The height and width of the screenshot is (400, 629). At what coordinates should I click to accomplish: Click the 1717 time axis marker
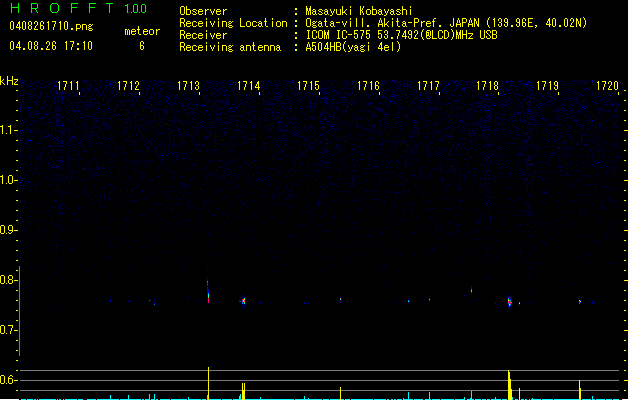(x=428, y=86)
